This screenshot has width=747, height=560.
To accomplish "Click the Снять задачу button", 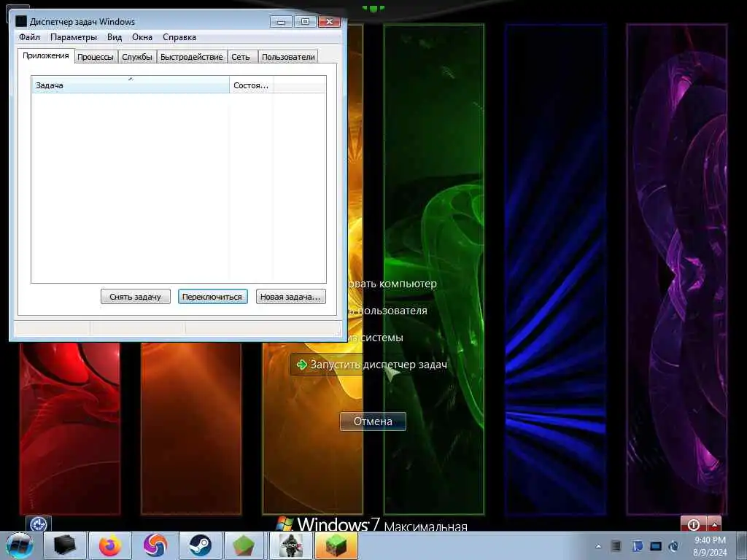I will [x=135, y=297].
